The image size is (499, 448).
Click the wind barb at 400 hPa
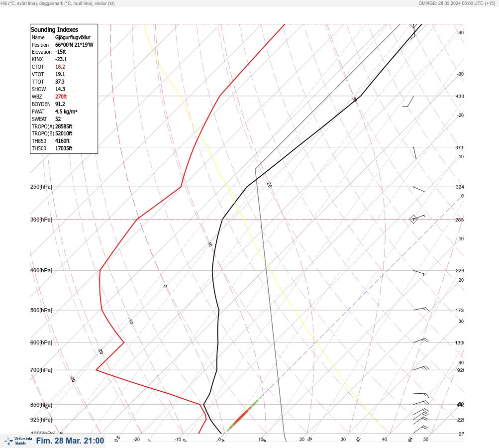pos(419,273)
